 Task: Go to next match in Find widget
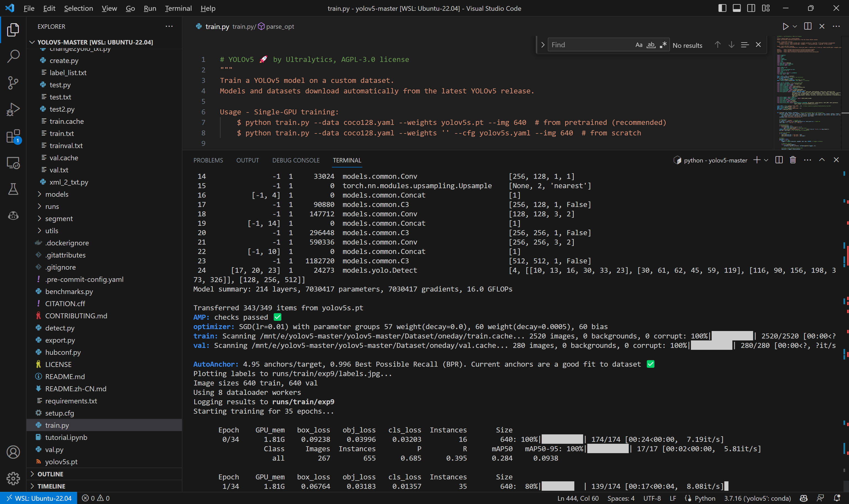coord(731,45)
